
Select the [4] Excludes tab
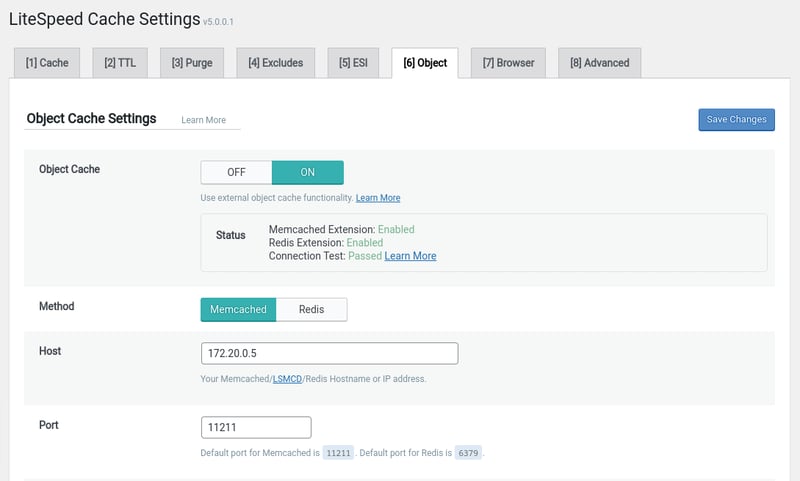pos(276,63)
